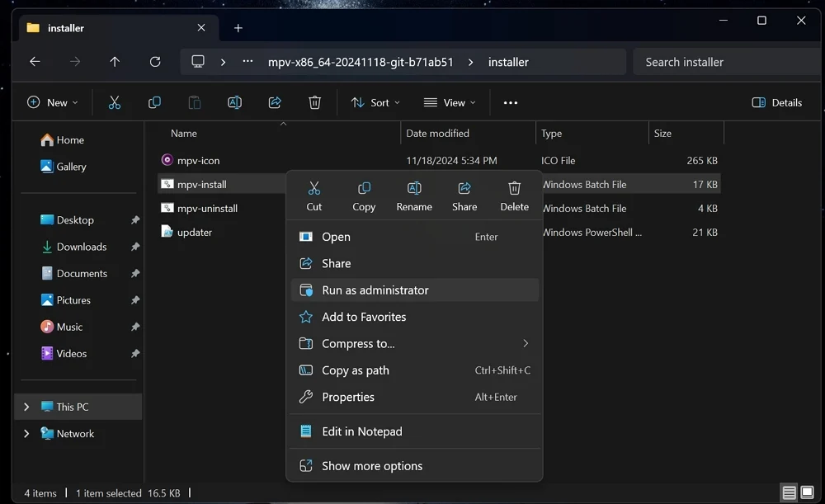825x504 pixels.
Task: Close the installer tab
Action: click(201, 27)
